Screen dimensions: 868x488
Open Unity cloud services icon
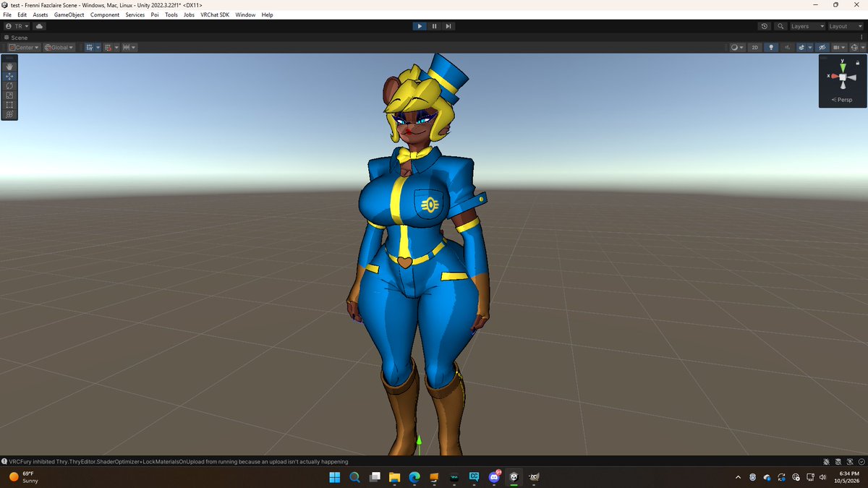pos(39,26)
